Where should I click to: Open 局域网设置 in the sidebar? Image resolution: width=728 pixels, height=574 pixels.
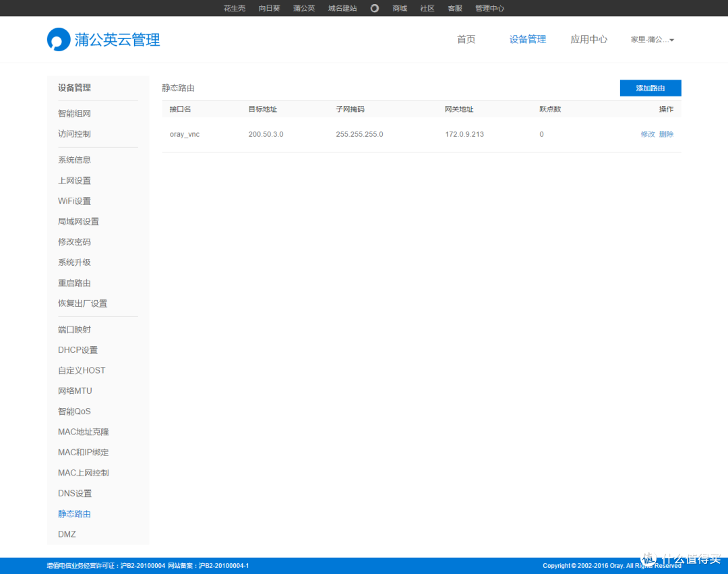click(78, 221)
